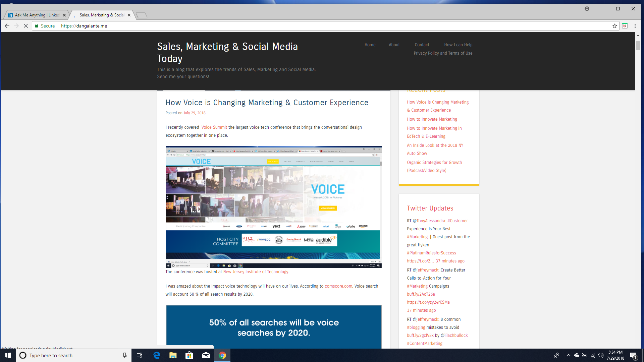Open the Action Center notifications icon
644x362 pixels.
[x=633, y=356]
